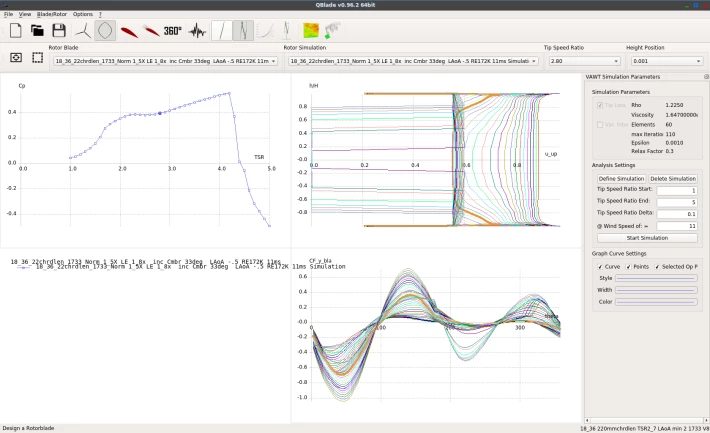710x433 pixels.
Task: Click the right panel horizontal scrollbar
Action: [x=646, y=420]
